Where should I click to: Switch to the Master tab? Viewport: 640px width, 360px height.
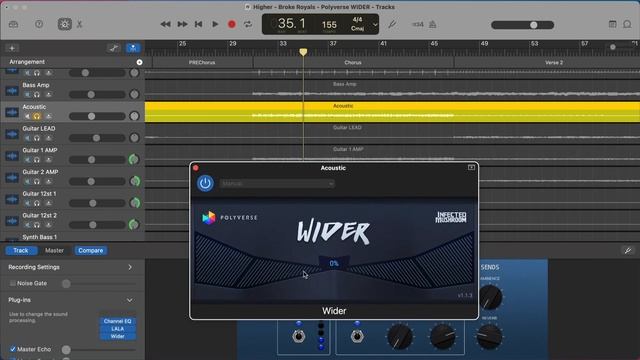[x=54, y=251]
